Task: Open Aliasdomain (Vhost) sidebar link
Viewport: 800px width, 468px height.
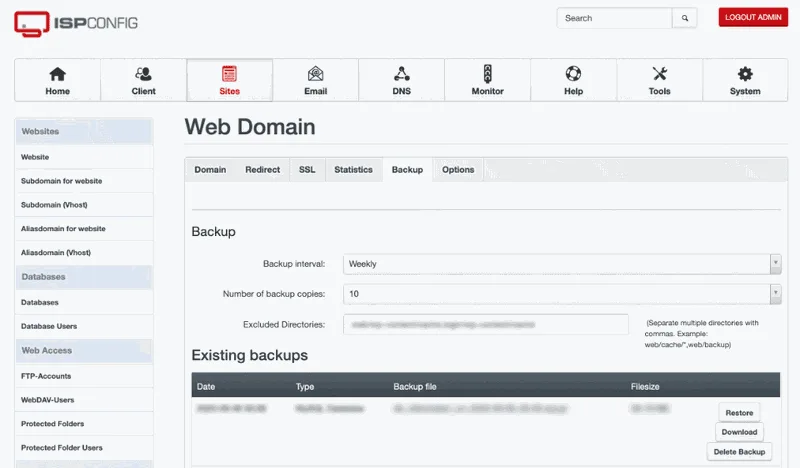Action: tap(84, 253)
